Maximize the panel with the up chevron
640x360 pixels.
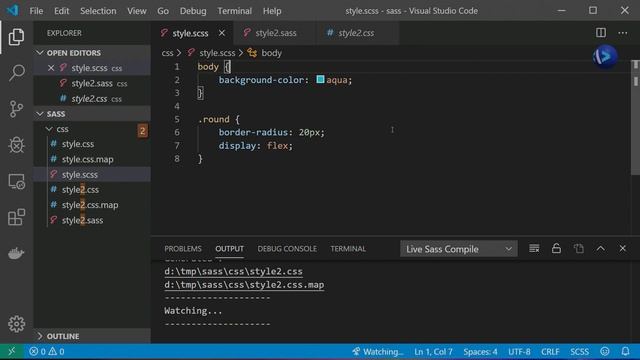[600, 249]
